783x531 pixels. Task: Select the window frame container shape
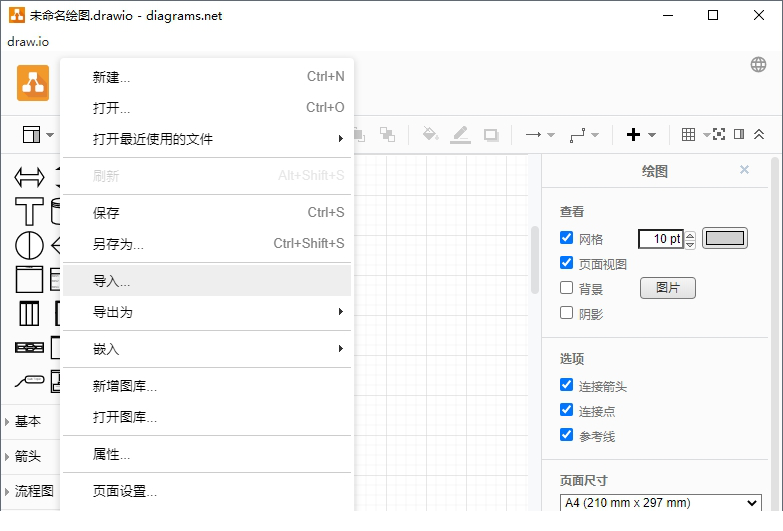tap(29, 279)
